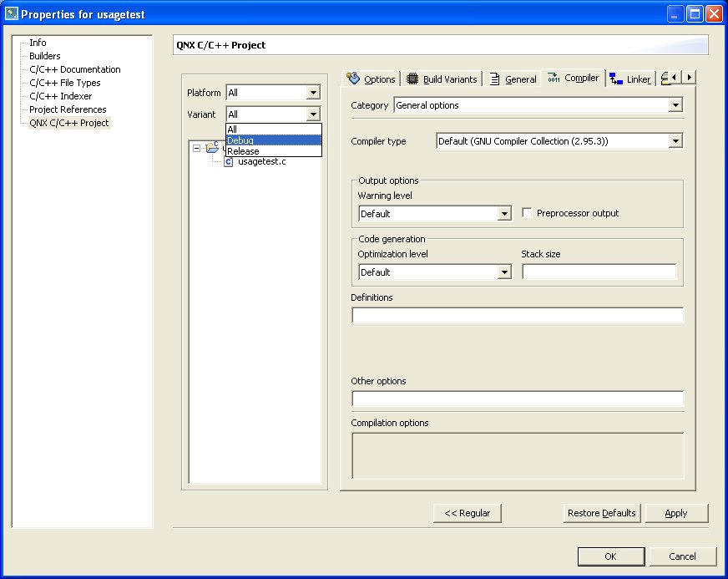
Task: Click the Properties window title bar icon
Action: (12, 14)
